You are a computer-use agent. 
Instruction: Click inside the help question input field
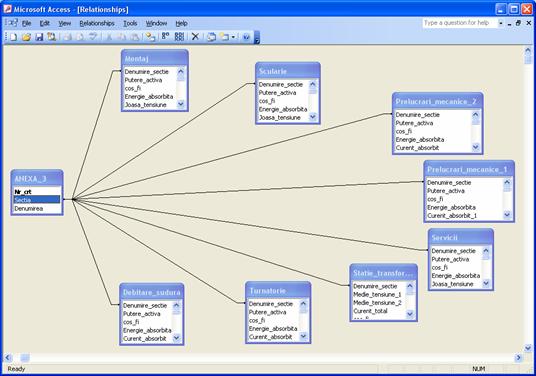coord(459,23)
